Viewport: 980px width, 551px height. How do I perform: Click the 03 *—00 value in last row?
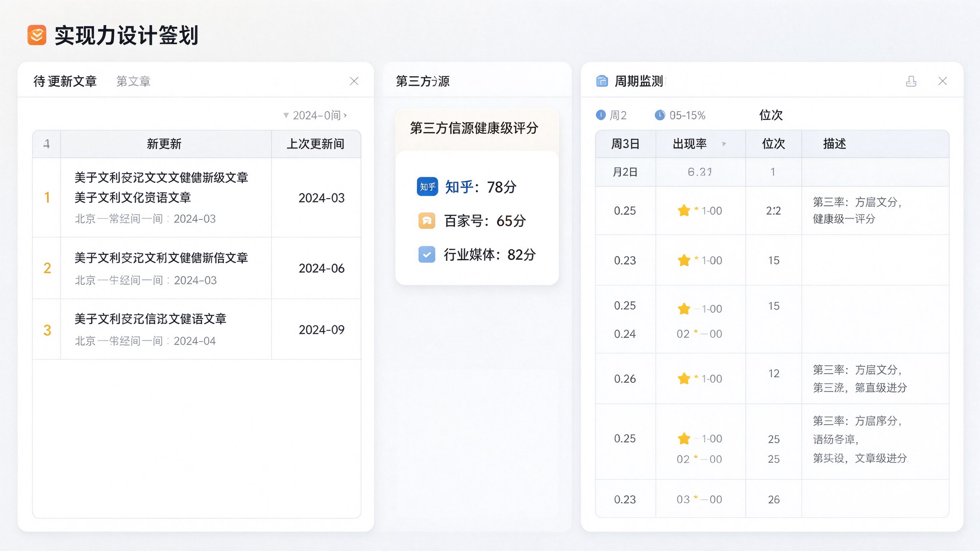click(x=699, y=499)
